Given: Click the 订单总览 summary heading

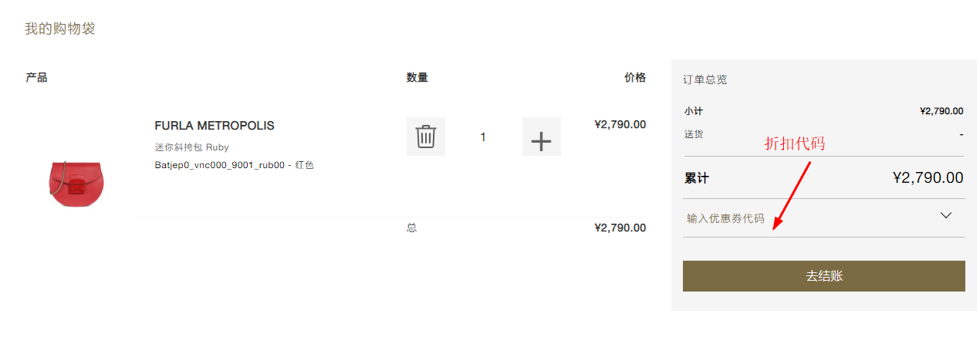Looking at the screenshot, I should [x=705, y=79].
